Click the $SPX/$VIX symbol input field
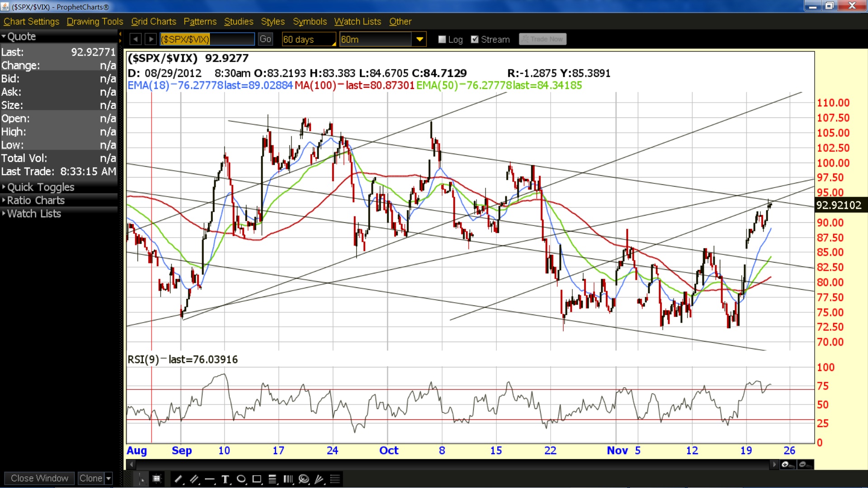The image size is (868, 488). point(207,39)
